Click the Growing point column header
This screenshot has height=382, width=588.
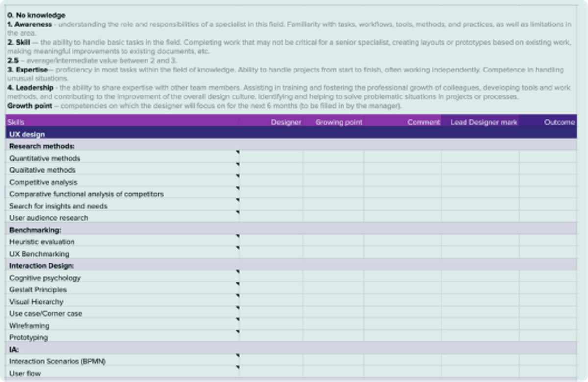point(338,123)
